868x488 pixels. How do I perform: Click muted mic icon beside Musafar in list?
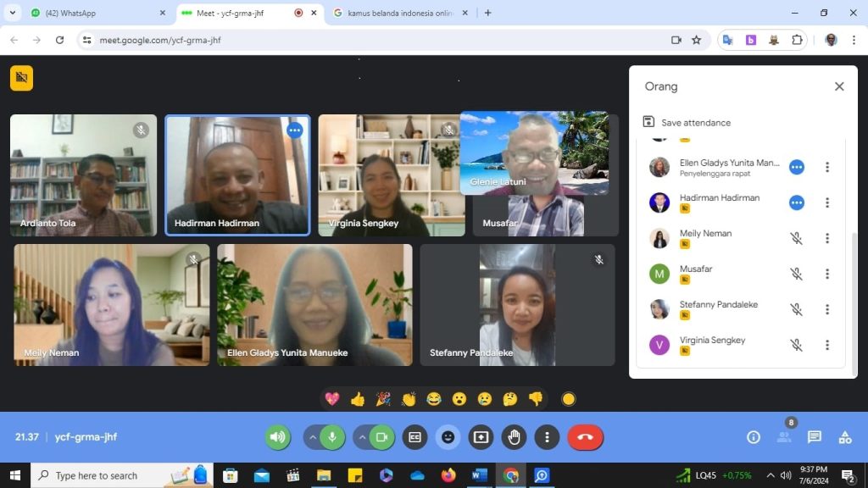point(796,274)
